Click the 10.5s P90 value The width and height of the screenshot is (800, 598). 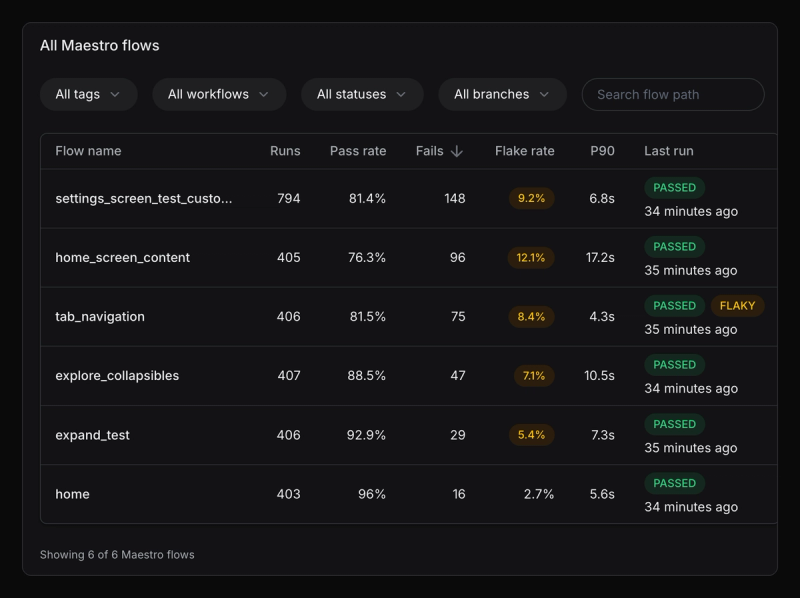tap(599, 376)
